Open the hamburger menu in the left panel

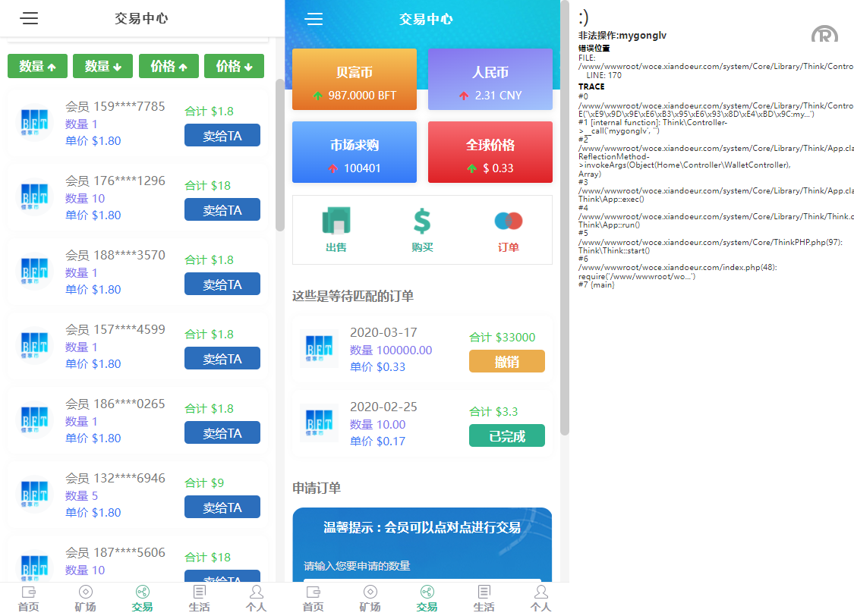coord(30,19)
